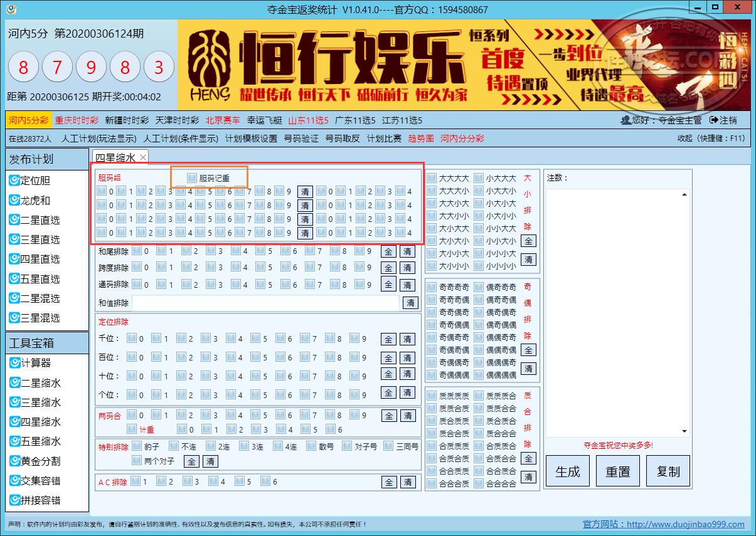Check 小小小小 size pattern
This screenshot has width=756, height=536.
coord(479,266)
